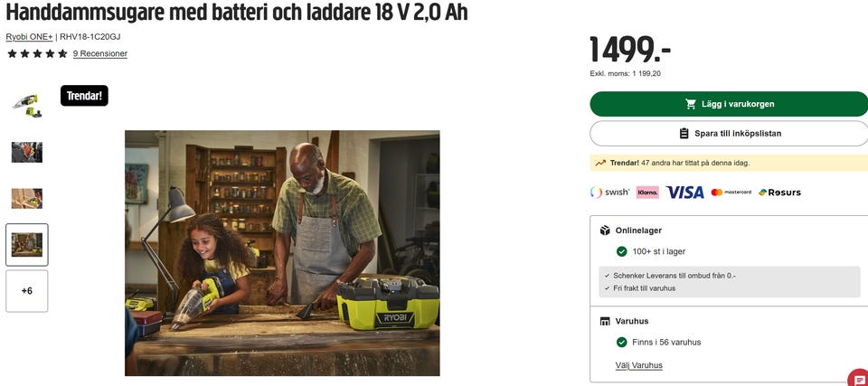Select the second product thumbnail
Image resolution: width=868 pixels, height=386 pixels.
point(27,152)
